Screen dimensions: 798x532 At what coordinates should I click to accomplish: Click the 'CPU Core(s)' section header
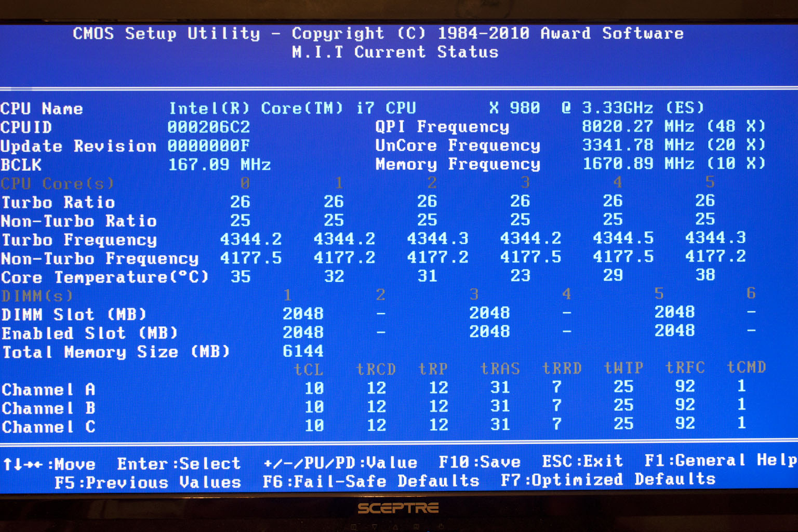pyautogui.click(x=57, y=184)
